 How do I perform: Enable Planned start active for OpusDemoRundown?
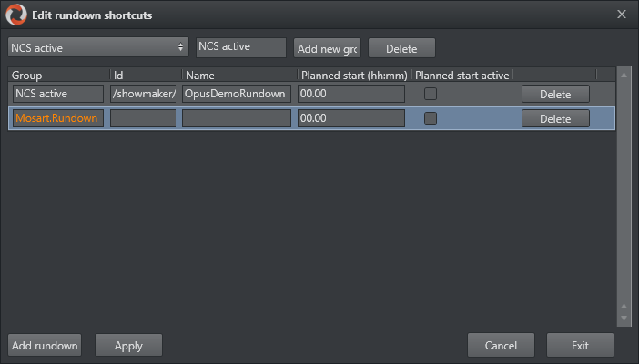click(431, 93)
